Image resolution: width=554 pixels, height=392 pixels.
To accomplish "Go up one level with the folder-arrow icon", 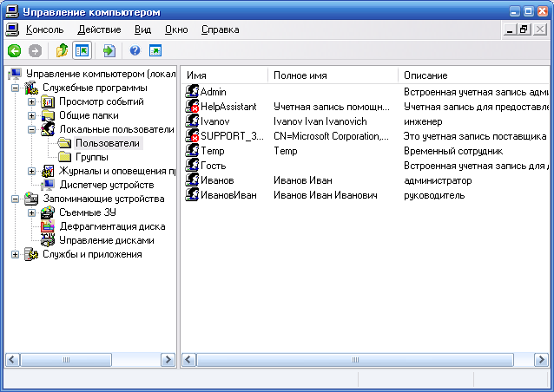I will (63, 50).
